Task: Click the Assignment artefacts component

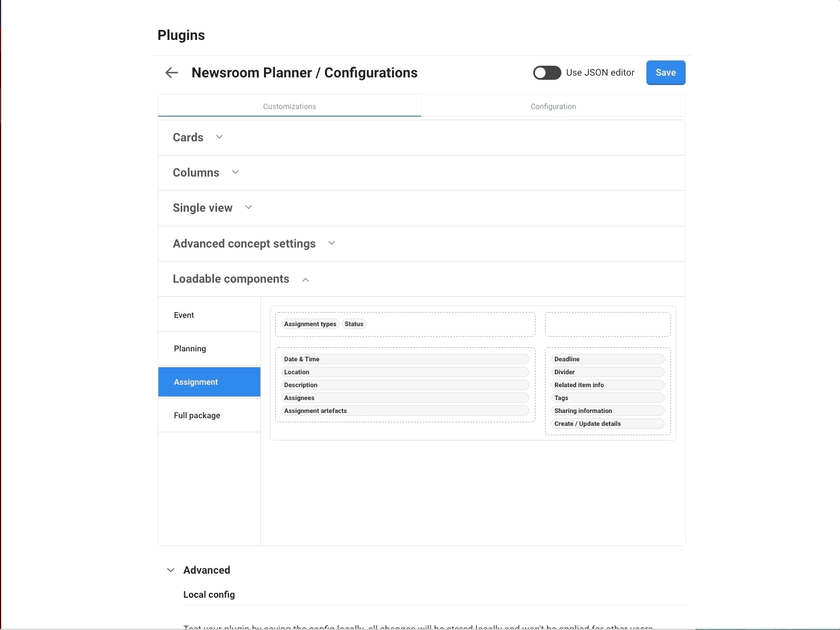Action: coord(405,411)
